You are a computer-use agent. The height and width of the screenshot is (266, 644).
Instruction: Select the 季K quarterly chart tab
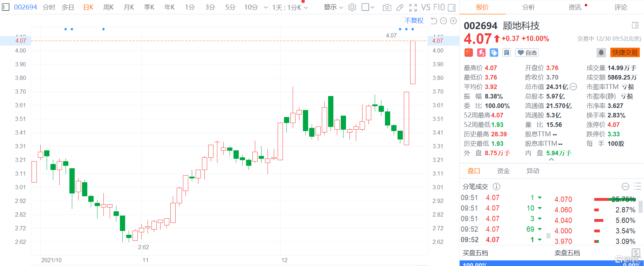click(149, 7)
